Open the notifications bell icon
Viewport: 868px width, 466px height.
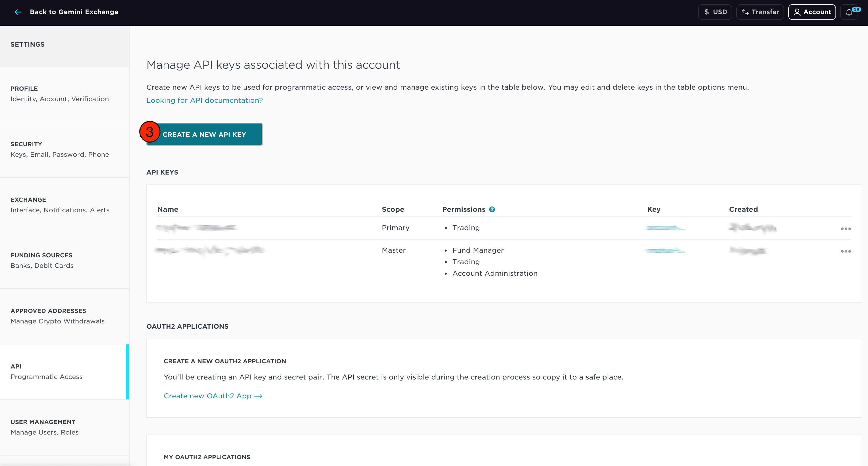[849, 12]
